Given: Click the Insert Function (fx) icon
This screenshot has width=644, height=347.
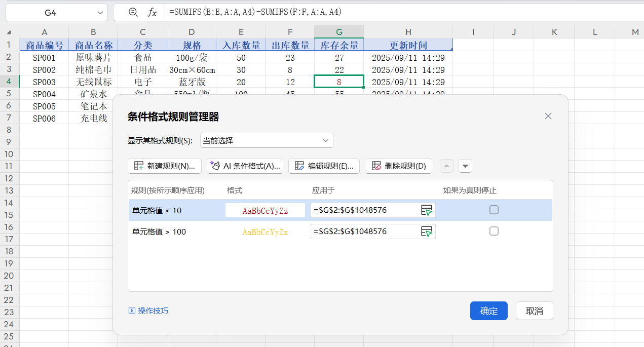Looking at the screenshot, I should 152,12.
